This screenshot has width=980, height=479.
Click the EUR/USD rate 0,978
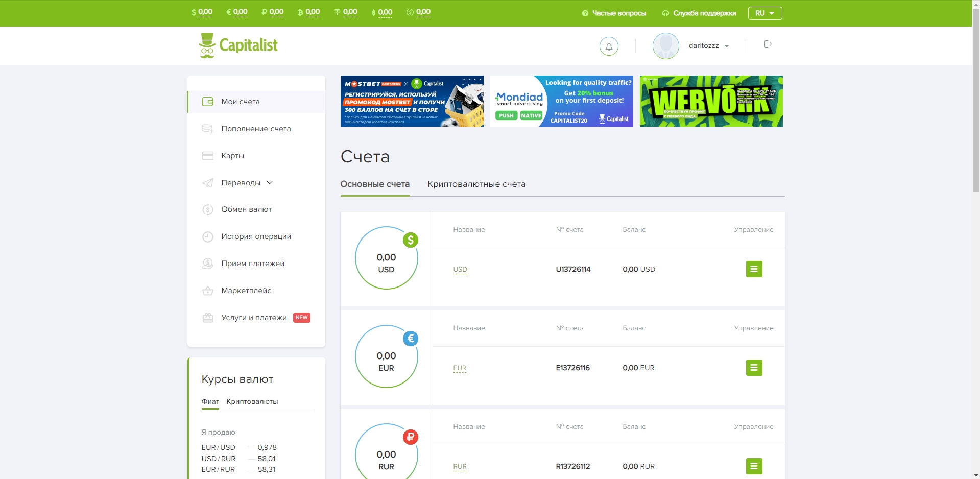pos(267,447)
